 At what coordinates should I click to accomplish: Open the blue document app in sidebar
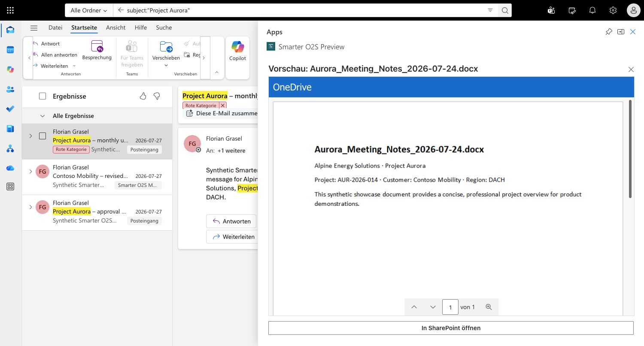pos(10,129)
